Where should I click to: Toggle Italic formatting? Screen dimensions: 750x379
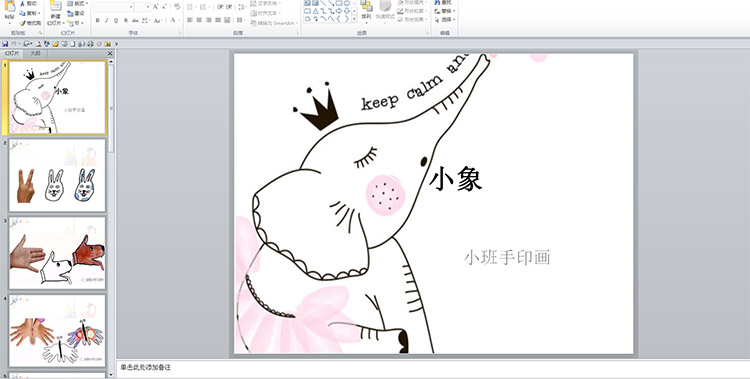pyautogui.click(x=107, y=21)
